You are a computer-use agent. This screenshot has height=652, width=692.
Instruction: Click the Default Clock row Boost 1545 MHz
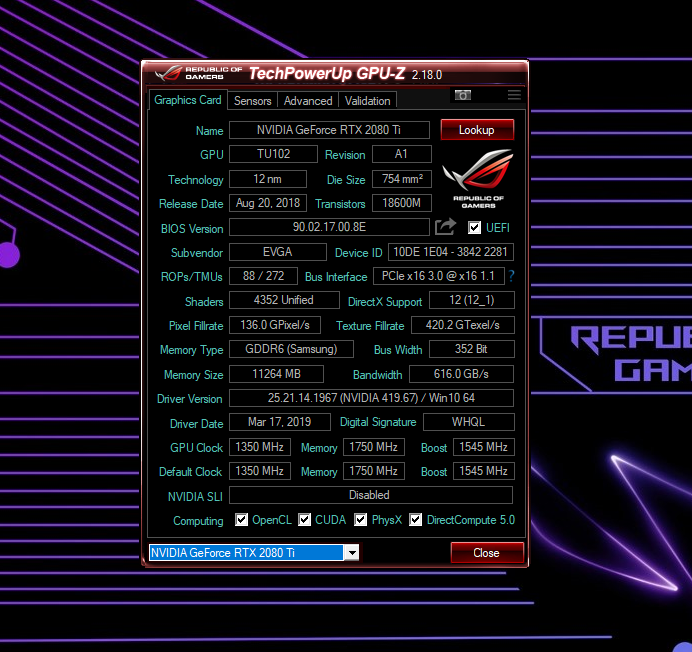pyautogui.click(x=484, y=471)
